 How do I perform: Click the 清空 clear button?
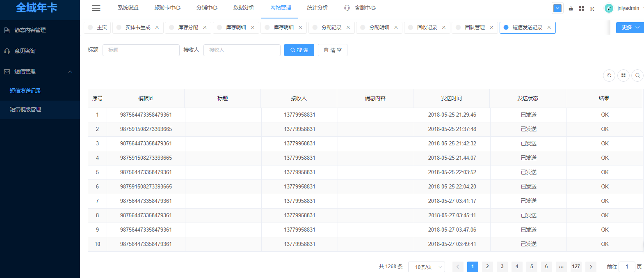[332, 50]
